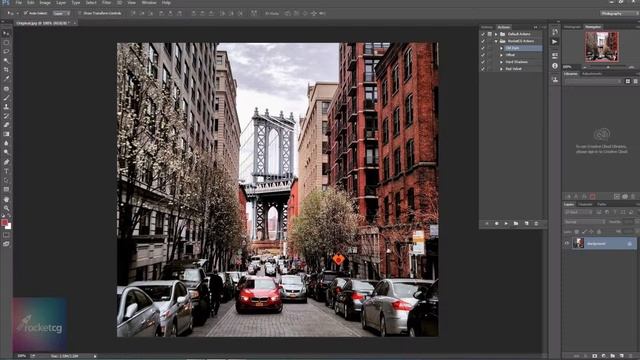Toggle the checkmark beside Hard Shadows action
640x360 pixels.
[x=483, y=62]
